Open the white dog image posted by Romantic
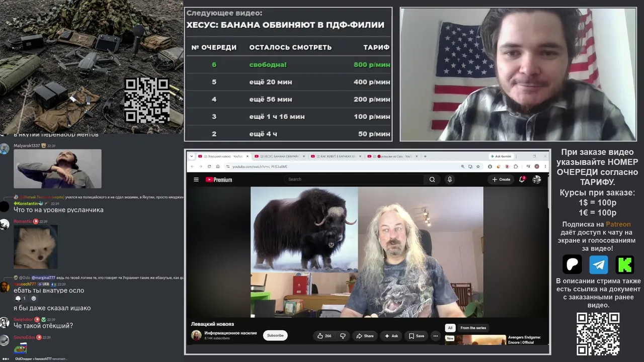This screenshot has width=644, height=362. click(35, 247)
